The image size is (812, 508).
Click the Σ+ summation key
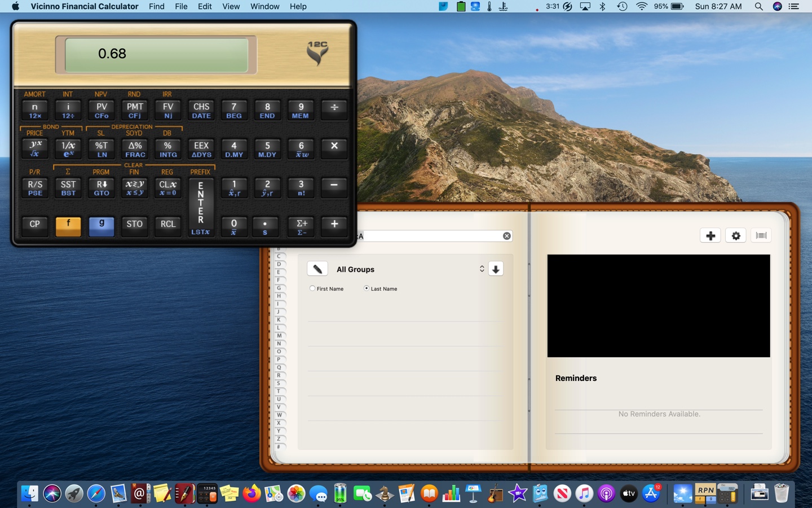tap(301, 226)
